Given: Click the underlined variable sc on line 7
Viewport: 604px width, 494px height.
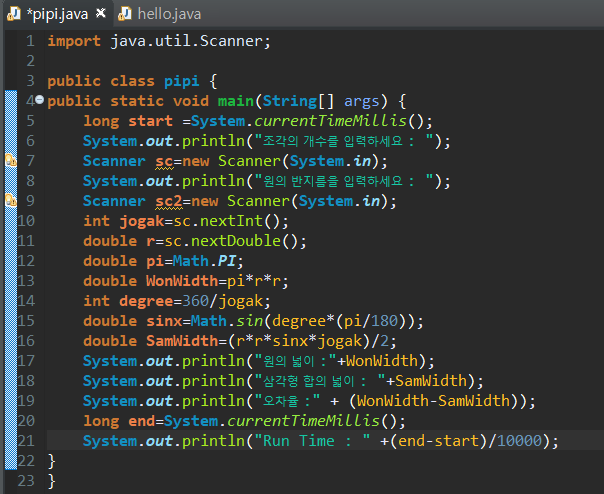Looking at the screenshot, I should pyautogui.click(x=164, y=161).
